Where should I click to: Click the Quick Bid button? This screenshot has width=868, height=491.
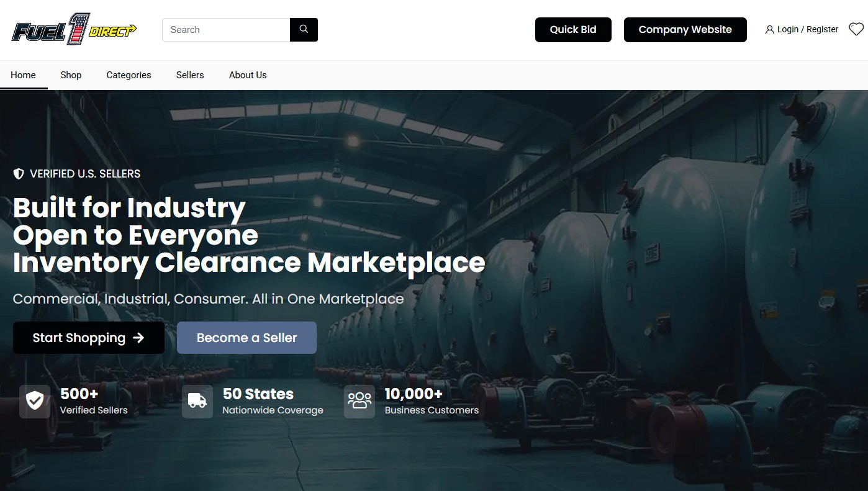573,29
